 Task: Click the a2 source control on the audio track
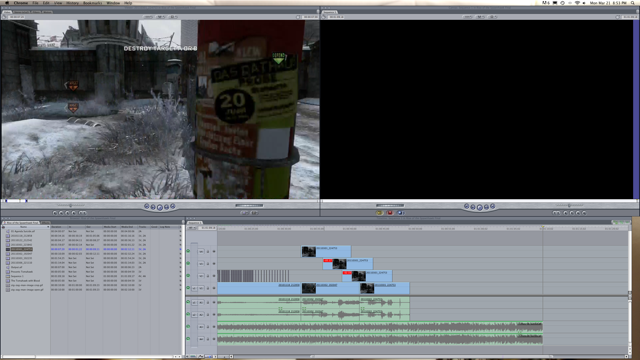click(x=194, y=315)
